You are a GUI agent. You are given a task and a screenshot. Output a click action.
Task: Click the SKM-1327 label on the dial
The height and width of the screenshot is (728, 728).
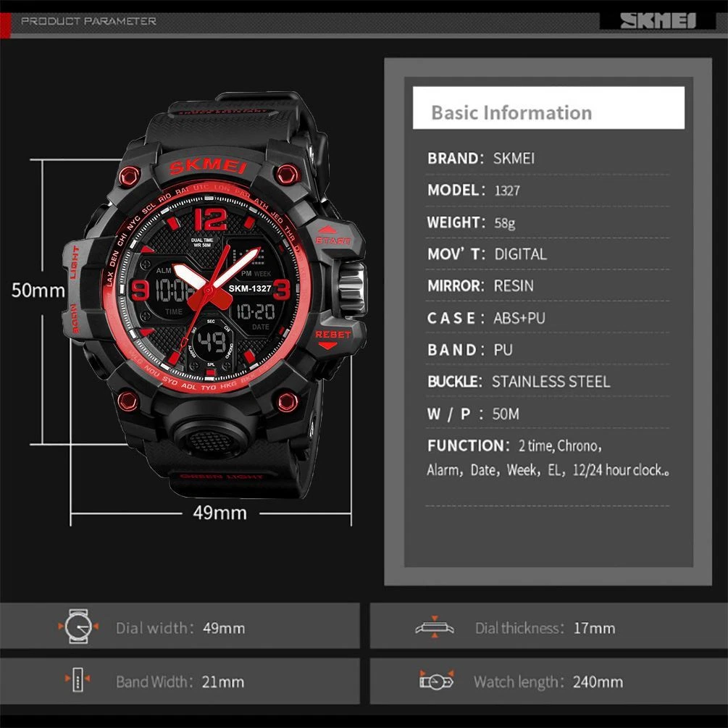tap(250, 288)
